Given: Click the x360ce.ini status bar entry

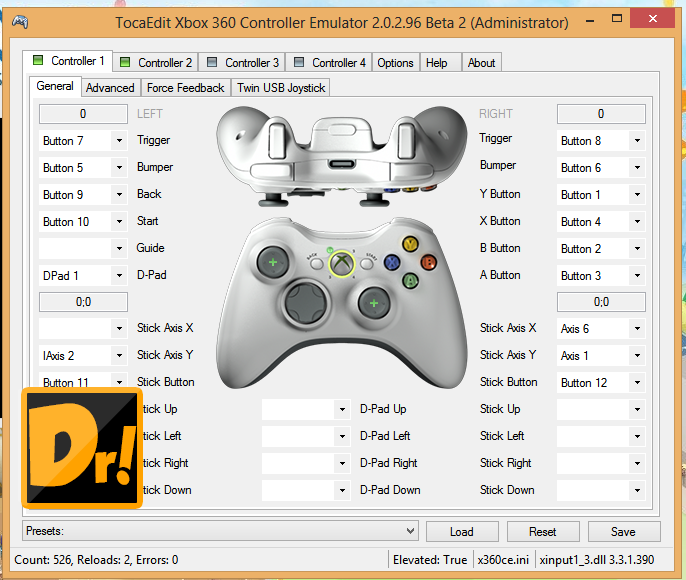Looking at the screenshot, I should 503,560.
